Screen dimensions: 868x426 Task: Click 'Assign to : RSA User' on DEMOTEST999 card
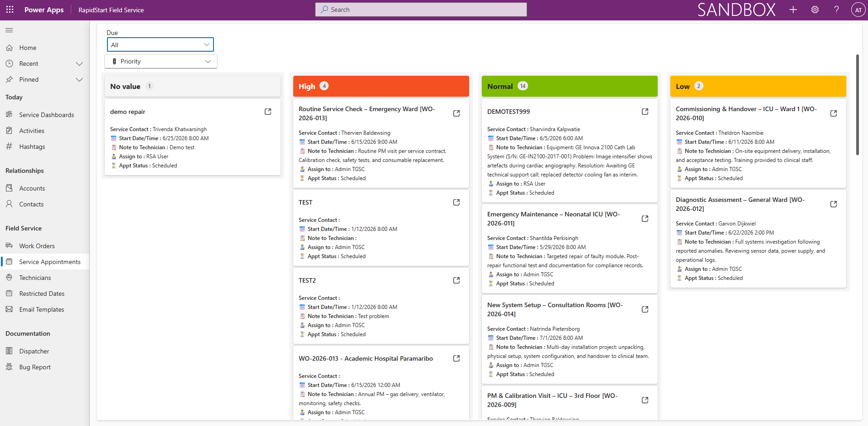[x=521, y=184]
